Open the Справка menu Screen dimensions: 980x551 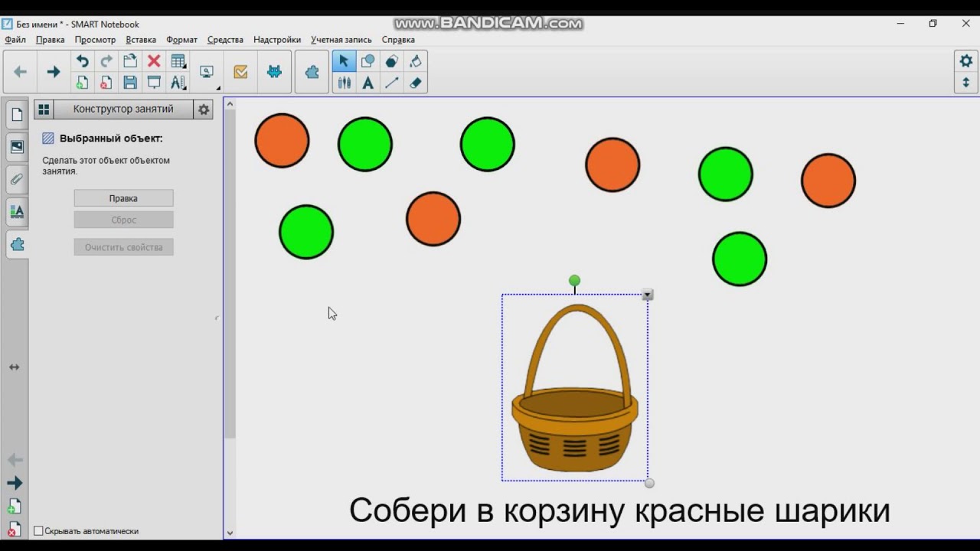pyautogui.click(x=398, y=40)
